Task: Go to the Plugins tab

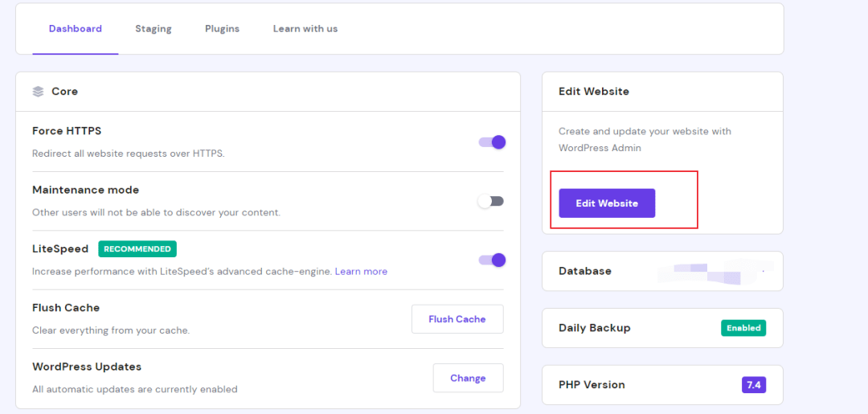Action: [x=222, y=29]
